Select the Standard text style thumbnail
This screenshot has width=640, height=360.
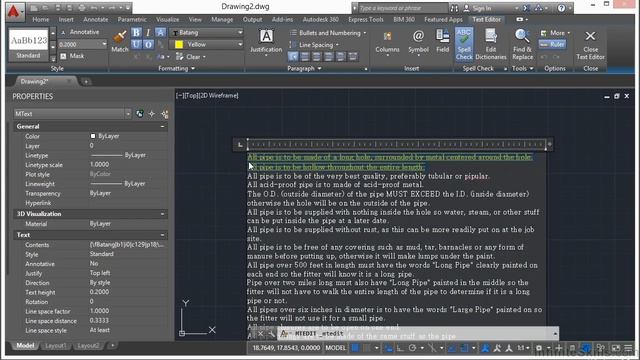coord(28,45)
